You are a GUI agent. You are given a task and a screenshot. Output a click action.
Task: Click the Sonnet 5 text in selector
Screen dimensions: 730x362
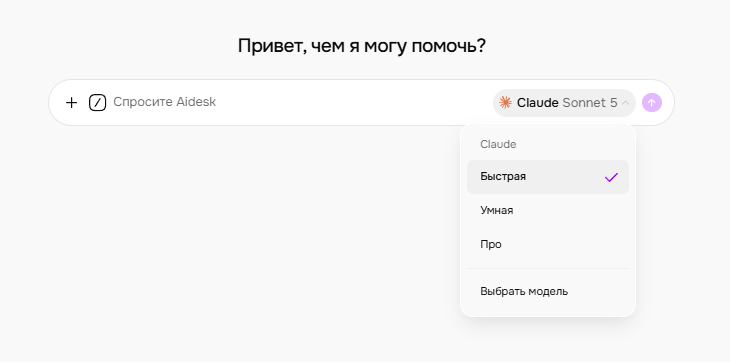coord(590,102)
